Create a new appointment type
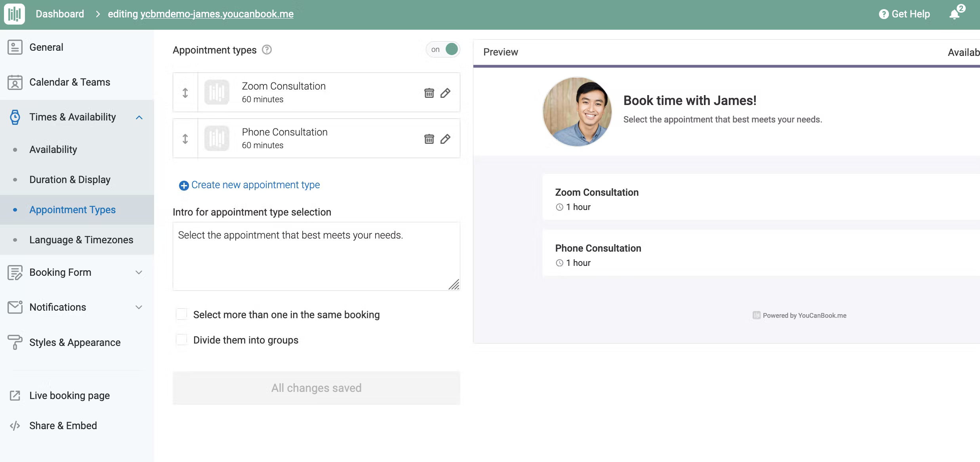The height and width of the screenshot is (462, 980). [255, 185]
